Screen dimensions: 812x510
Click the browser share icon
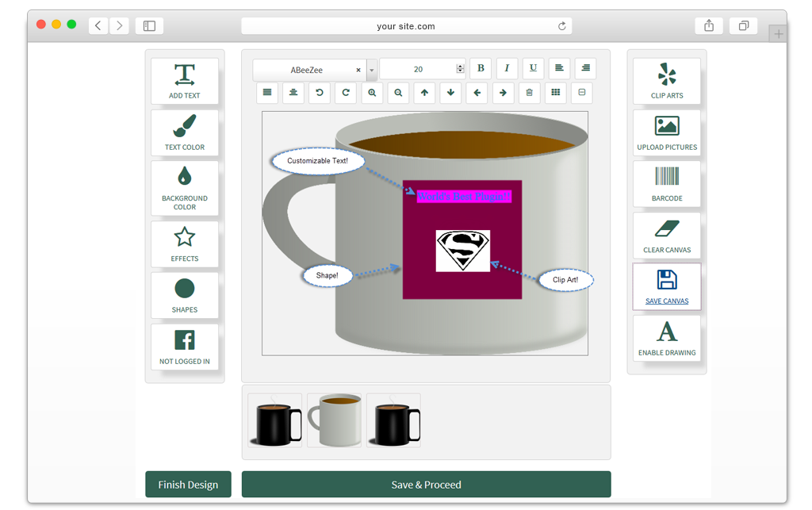(x=708, y=25)
